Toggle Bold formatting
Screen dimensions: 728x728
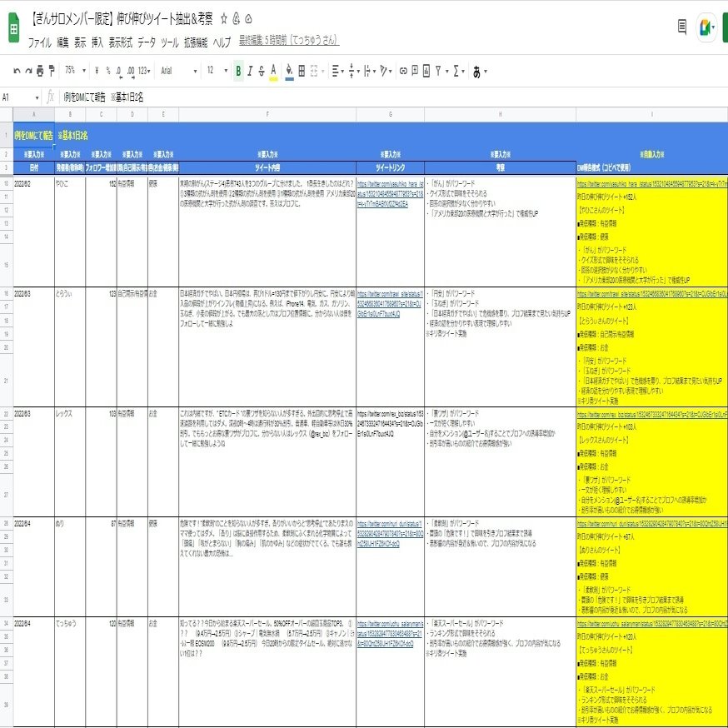(x=238, y=71)
